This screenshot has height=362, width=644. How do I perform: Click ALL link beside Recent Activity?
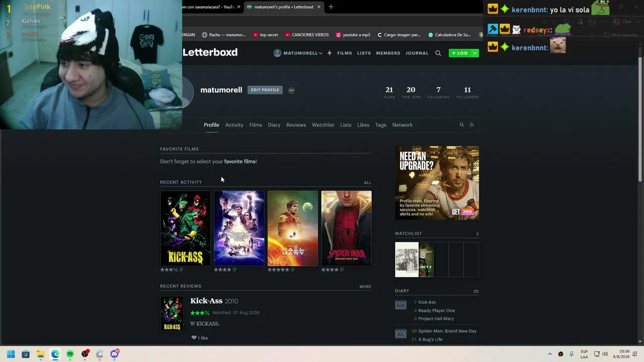click(368, 183)
